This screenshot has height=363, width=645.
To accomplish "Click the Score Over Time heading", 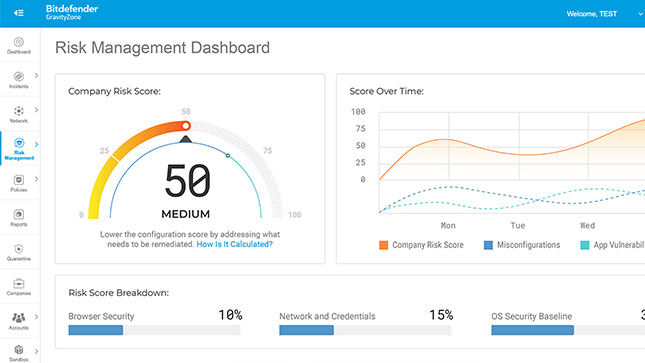I will pyautogui.click(x=386, y=91).
